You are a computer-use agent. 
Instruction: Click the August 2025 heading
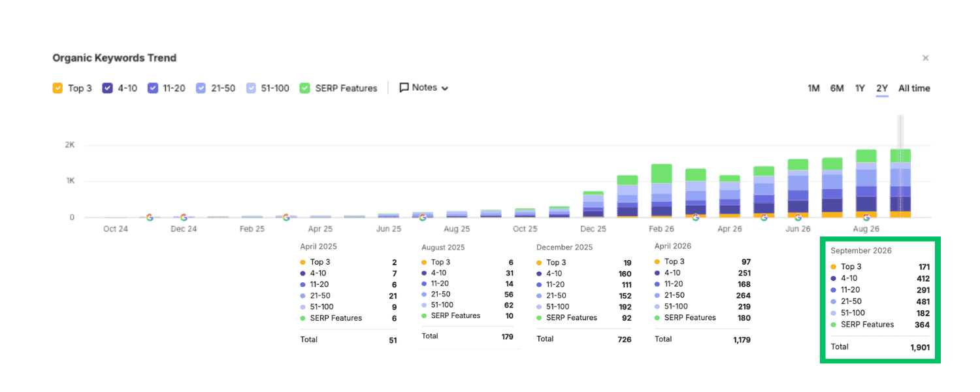(443, 247)
